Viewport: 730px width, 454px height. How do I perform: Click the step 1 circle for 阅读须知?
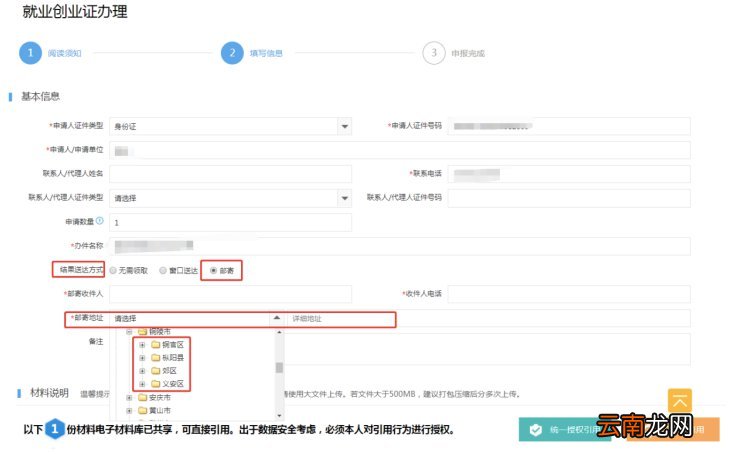(x=30, y=53)
